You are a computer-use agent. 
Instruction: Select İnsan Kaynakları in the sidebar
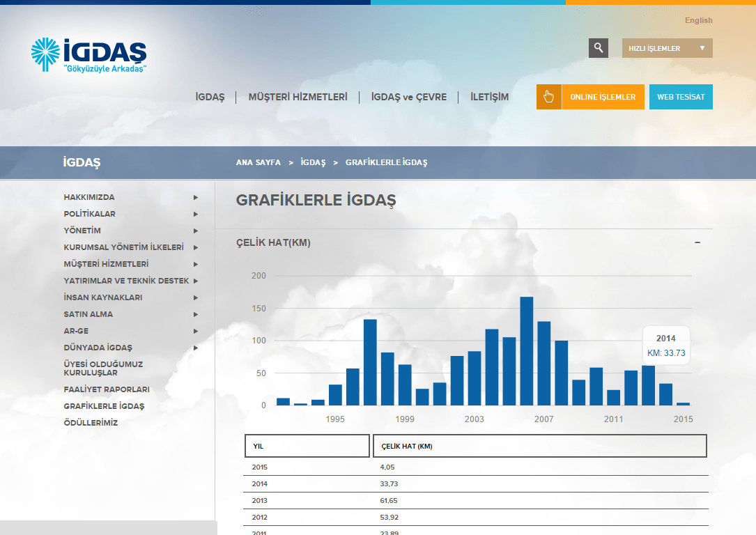[103, 297]
